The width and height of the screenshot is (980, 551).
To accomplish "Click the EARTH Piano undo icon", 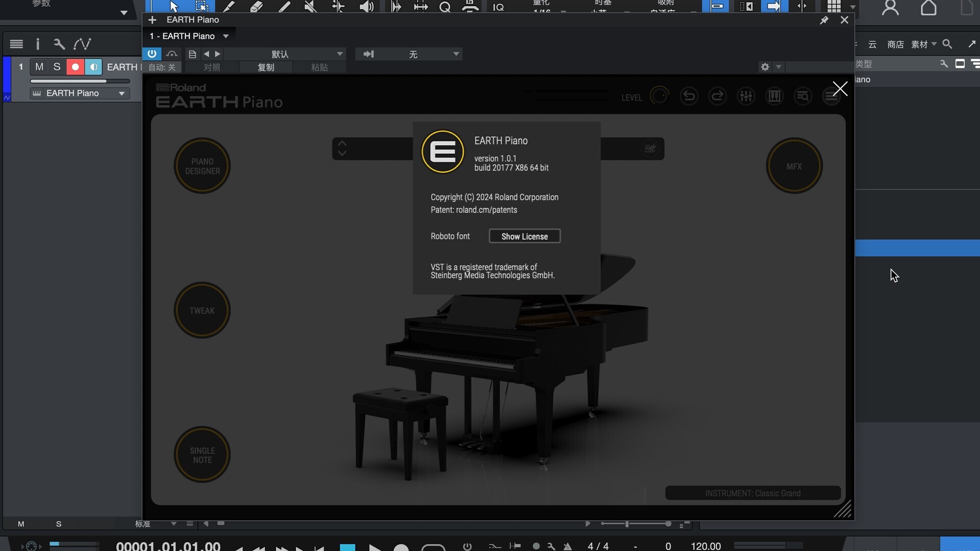I will (x=689, y=96).
